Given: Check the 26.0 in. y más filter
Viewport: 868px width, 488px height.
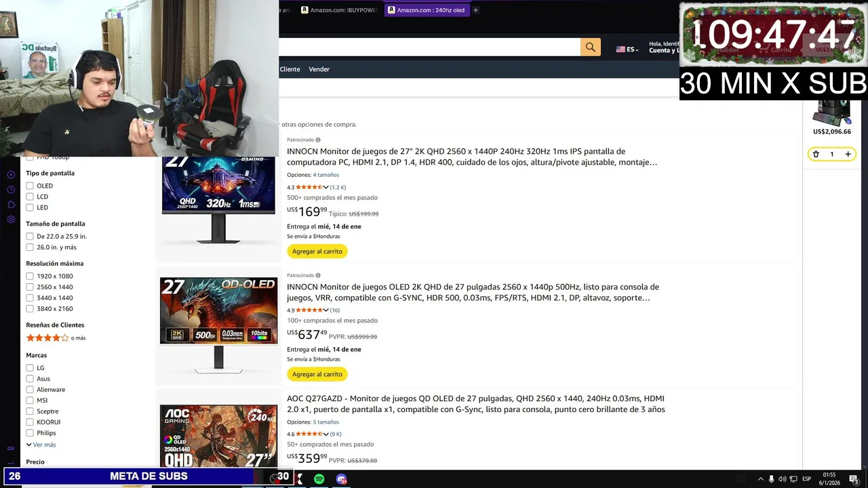Looking at the screenshot, I should pos(30,247).
